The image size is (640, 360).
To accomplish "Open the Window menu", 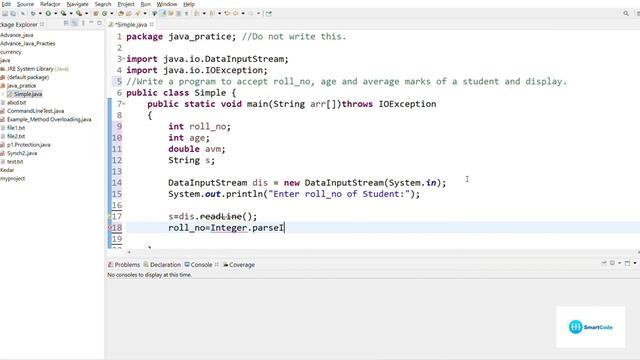I will [x=167, y=4].
